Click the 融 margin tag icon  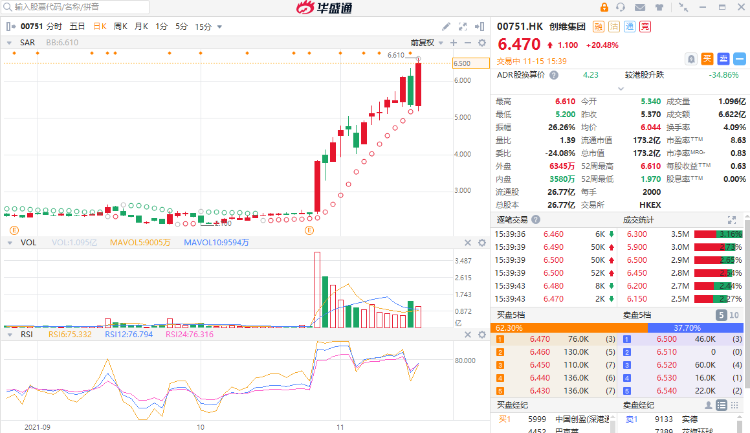pos(598,26)
